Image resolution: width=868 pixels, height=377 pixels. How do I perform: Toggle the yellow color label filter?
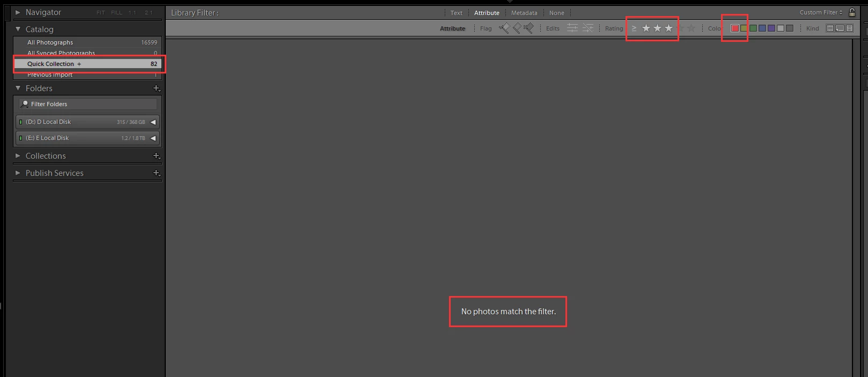click(x=744, y=28)
